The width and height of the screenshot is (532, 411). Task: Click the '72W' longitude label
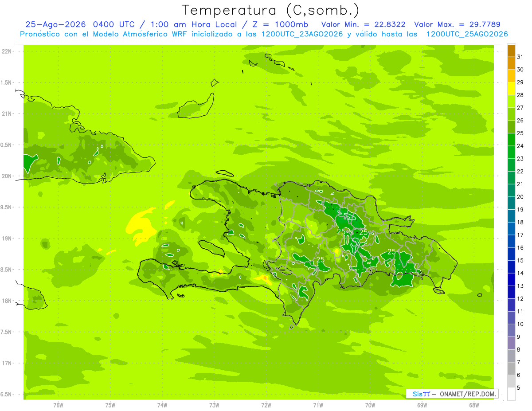(x=266, y=405)
